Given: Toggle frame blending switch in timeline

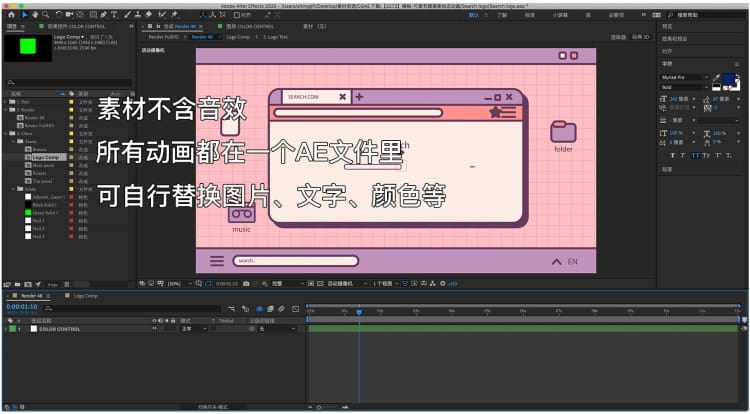Looking at the screenshot, I should (x=270, y=309).
